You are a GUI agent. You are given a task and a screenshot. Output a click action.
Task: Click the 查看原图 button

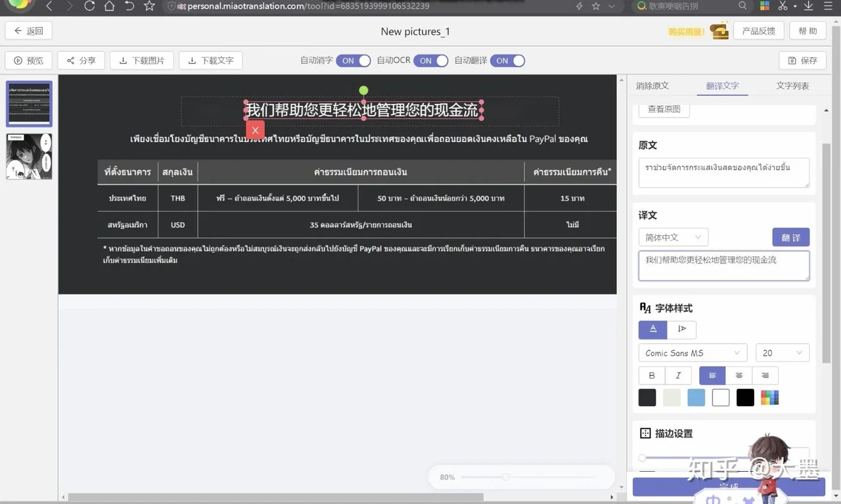[664, 109]
